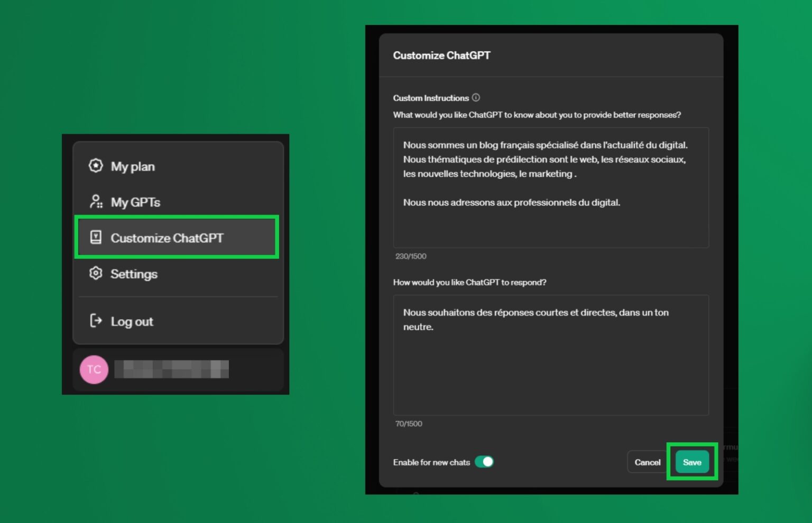
Task: Click the My GPTs person icon
Action: tap(96, 201)
